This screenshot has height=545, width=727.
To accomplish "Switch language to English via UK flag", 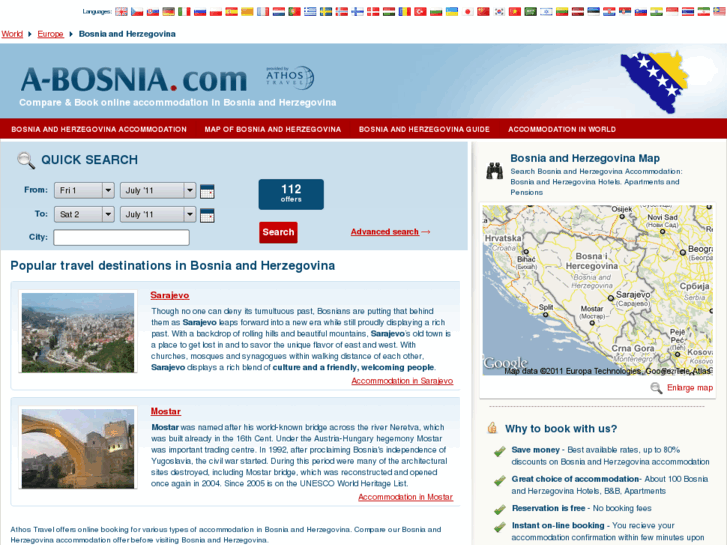I will [121, 12].
